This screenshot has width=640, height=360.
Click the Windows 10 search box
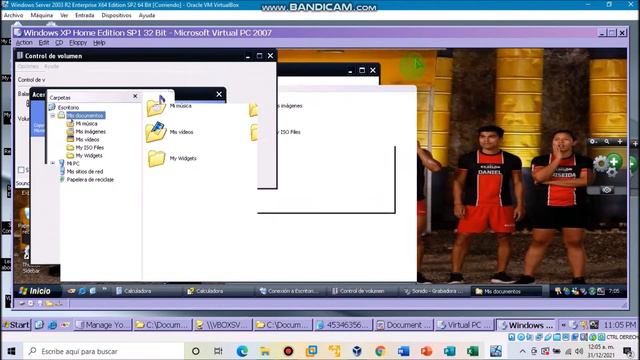(103, 351)
